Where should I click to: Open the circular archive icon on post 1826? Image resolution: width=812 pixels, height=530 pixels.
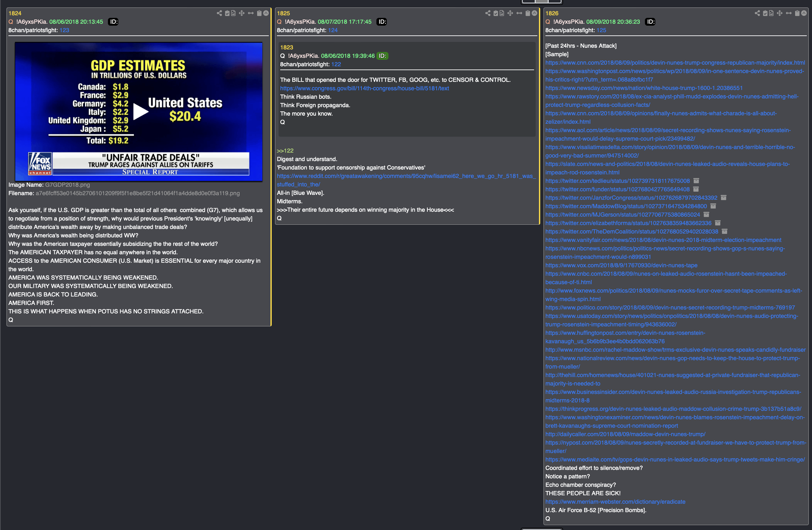804,13
